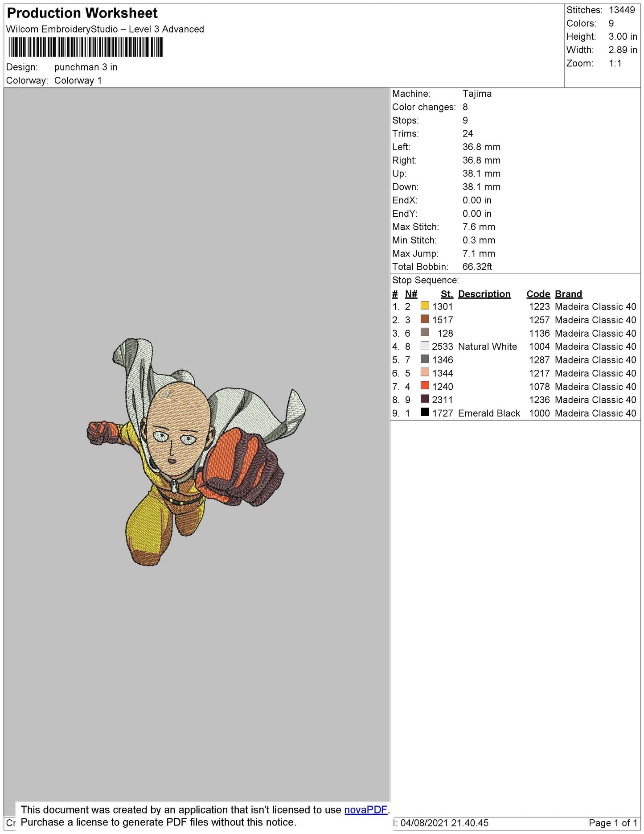
Task: Click the Down value 38.1 mm
Action: (x=481, y=187)
